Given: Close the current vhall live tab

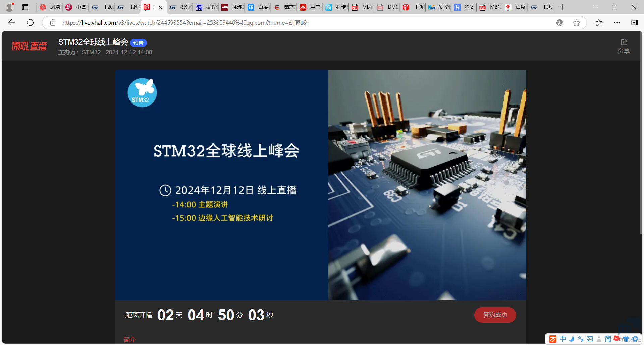Looking at the screenshot, I should [160, 7].
